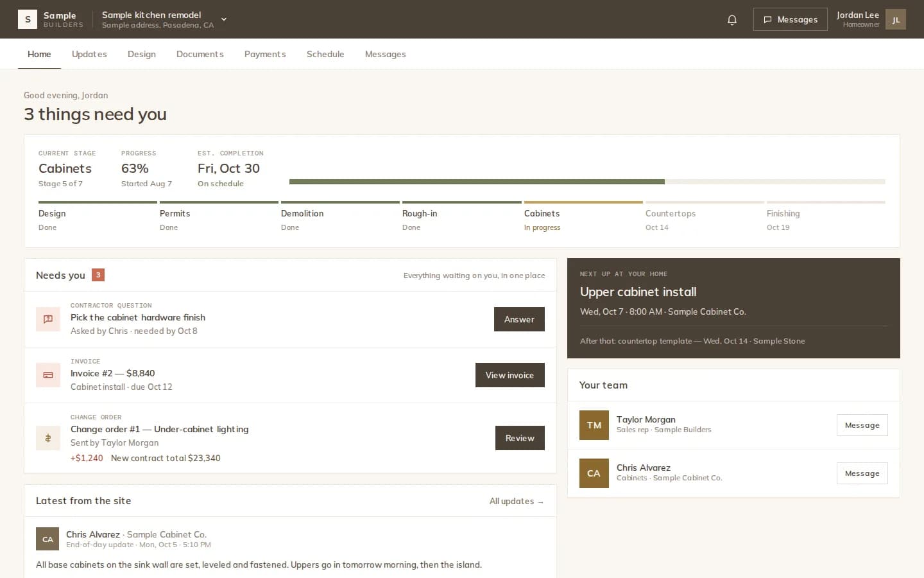The width and height of the screenshot is (924, 578).
Task: Review change order #1
Action: pyautogui.click(x=520, y=438)
